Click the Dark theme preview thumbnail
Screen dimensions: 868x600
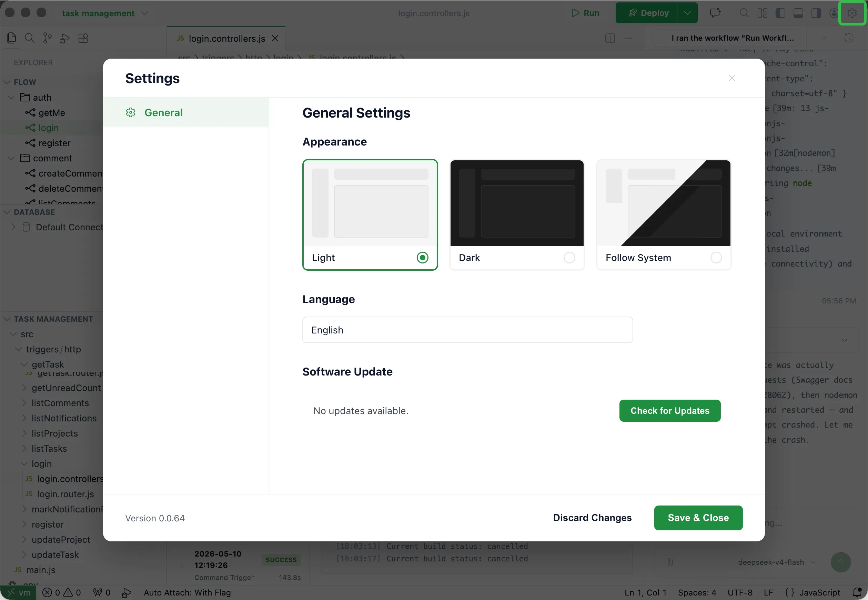[517, 203]
